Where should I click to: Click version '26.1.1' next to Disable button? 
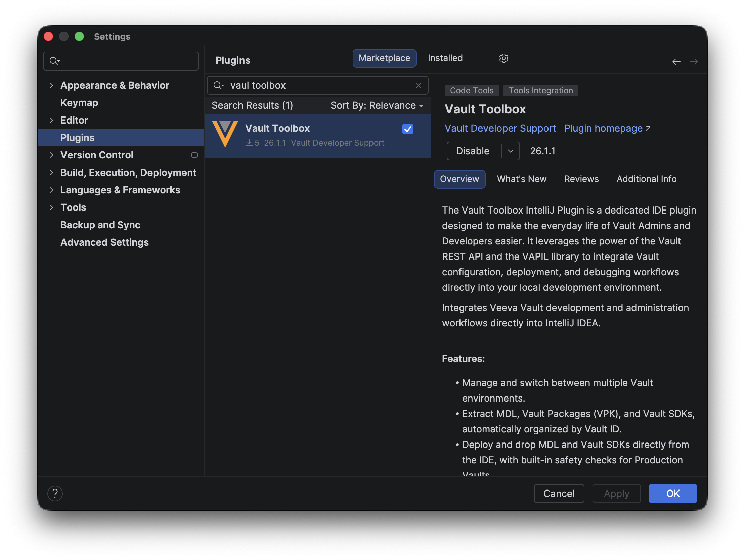tap(542, 151)
